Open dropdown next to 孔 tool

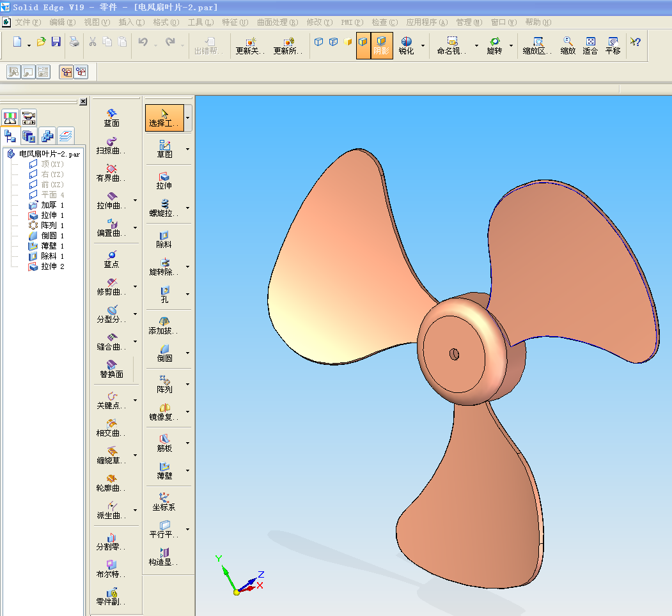187,294
